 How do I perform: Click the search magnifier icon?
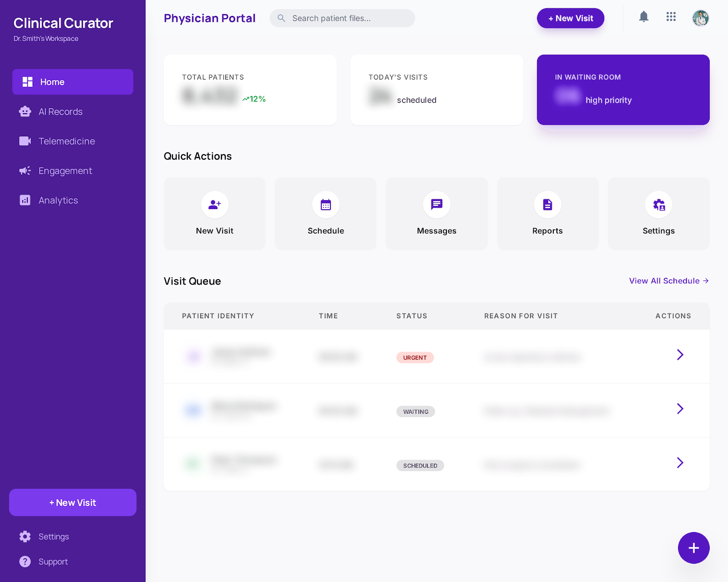[282, 18]
